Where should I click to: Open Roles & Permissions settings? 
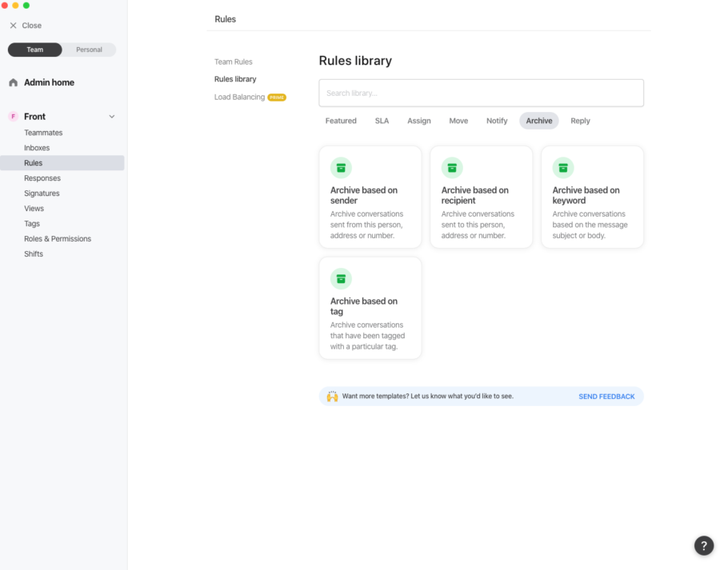(x=58, y=239)
